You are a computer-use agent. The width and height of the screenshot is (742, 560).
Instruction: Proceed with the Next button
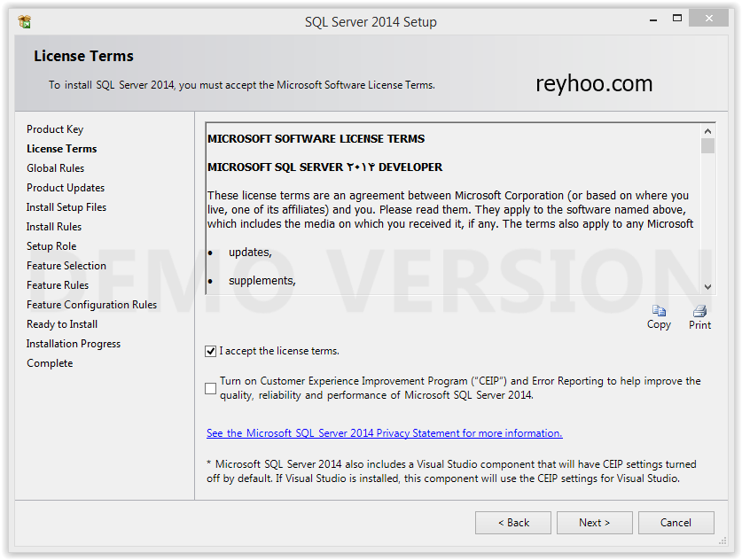(594, 523)
